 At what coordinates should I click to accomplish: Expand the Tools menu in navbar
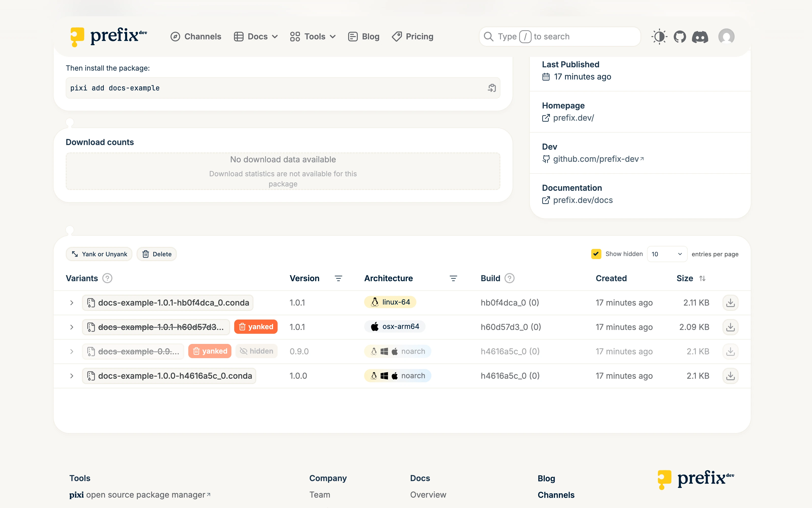click(313, 36)
